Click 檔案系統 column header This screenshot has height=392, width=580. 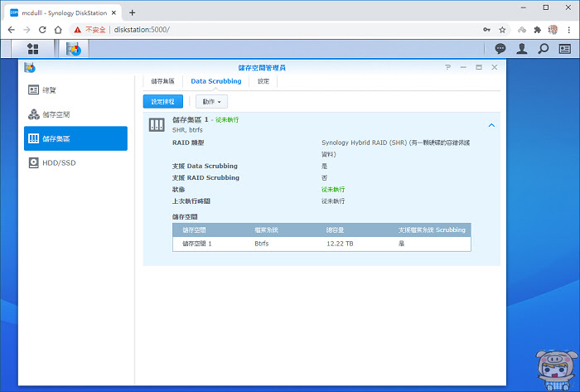click(266, 230)
